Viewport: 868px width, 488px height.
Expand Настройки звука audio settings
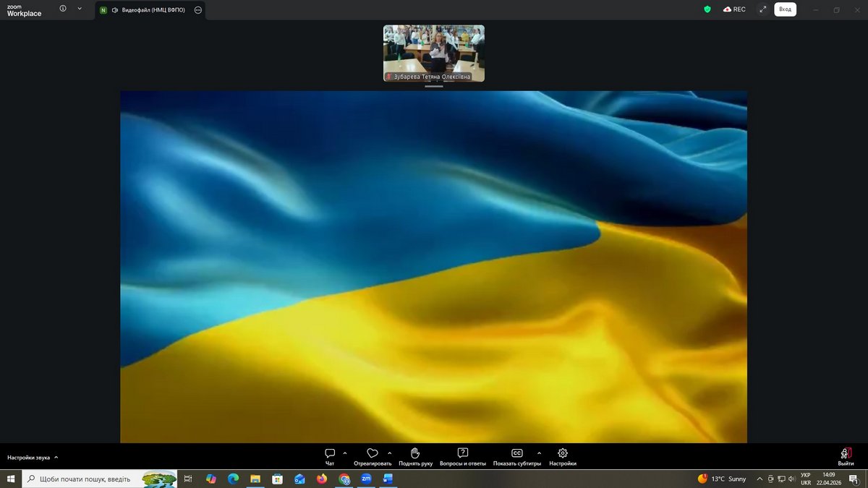click(x=33, y=458)
